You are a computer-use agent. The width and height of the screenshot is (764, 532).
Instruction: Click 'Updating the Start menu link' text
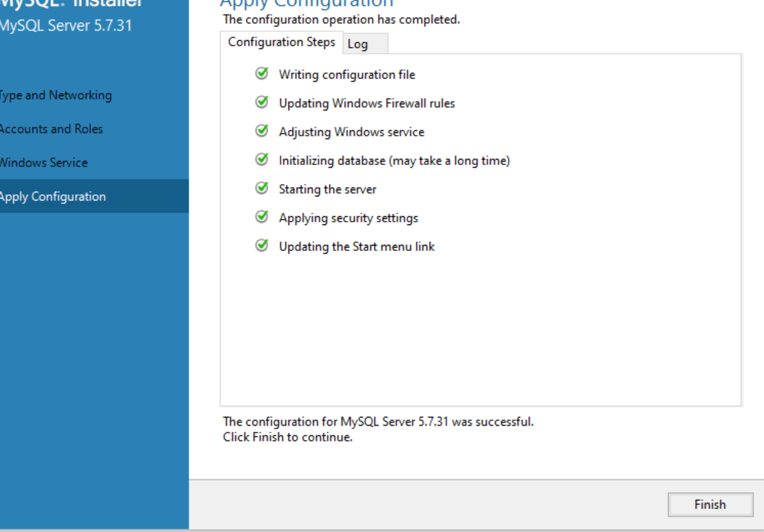pos(357,246)
